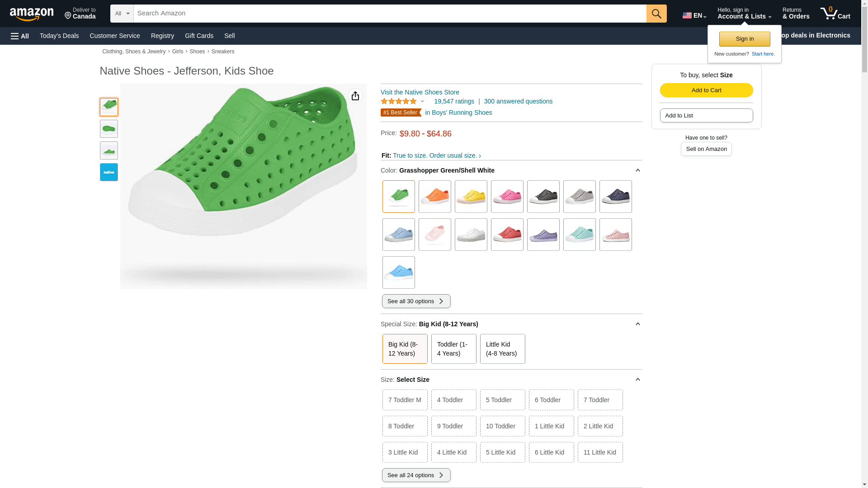
Task: Click the share icon on product image
Action: (355, 96)
